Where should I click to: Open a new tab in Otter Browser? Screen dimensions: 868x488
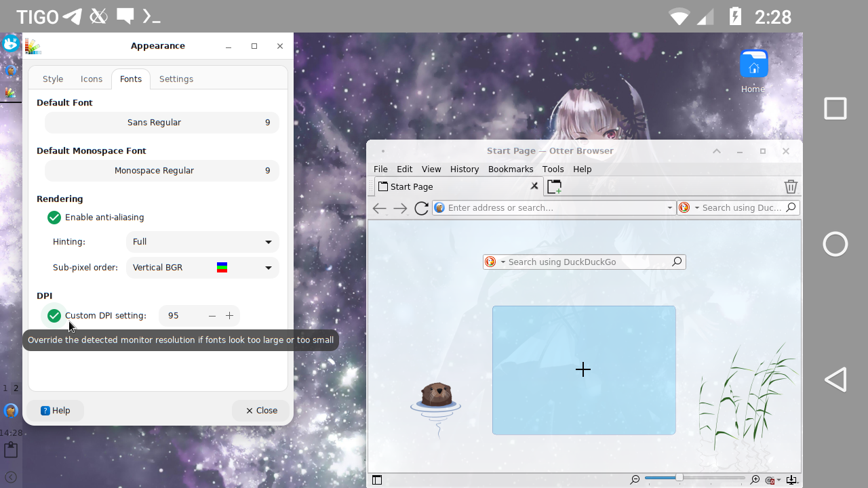pyautogui.click(x=554, y=186)
